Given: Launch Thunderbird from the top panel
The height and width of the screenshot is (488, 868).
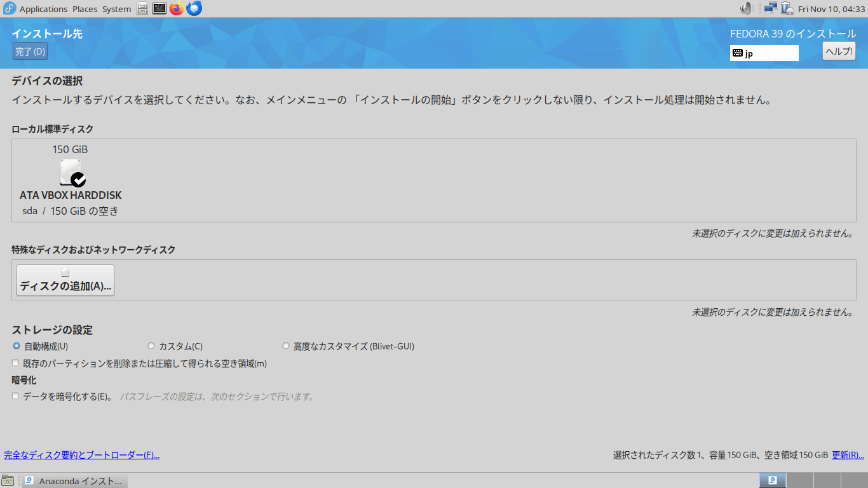Looking at the screenshot, I should click(194, 8).
